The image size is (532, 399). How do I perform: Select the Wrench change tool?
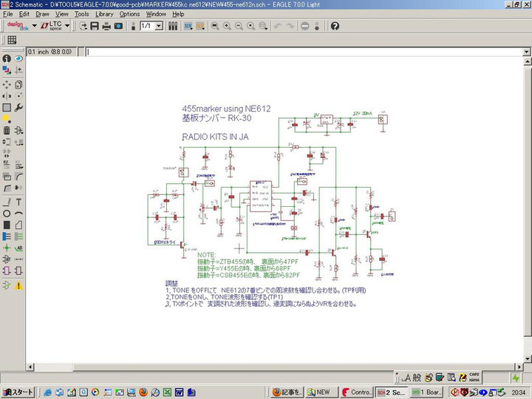[18, 108]
